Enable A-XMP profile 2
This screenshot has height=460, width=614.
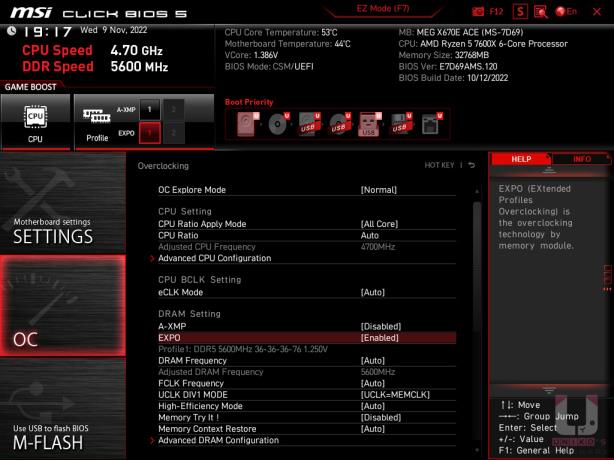[173, 109]
